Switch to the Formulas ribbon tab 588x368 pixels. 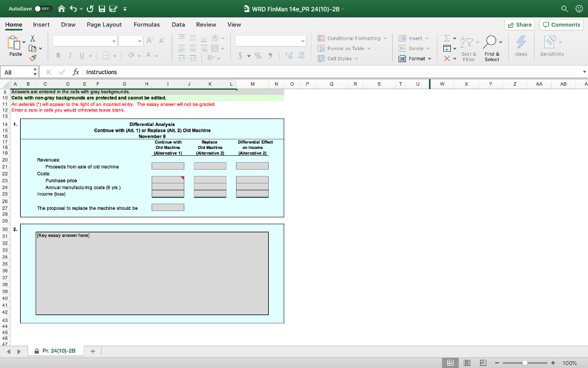click(x=146, y=25)
